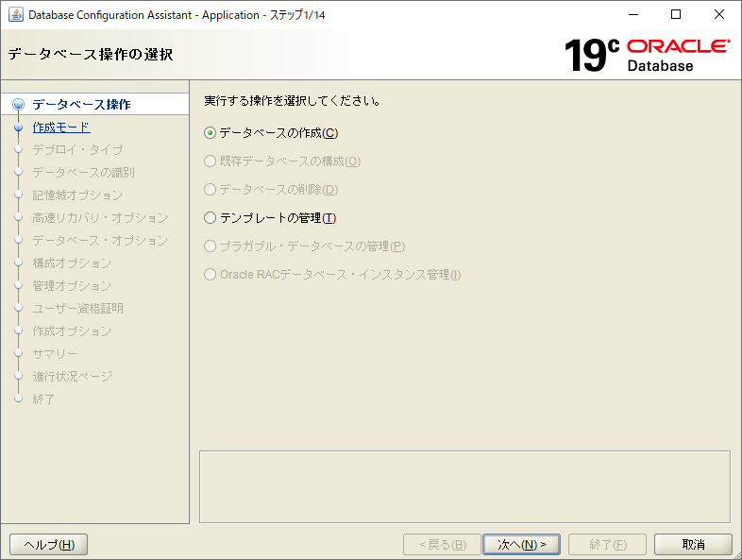This screenshot has width=742, height=560.
Task: Click the ユーザー資格証明 step
Action: pyautogui.click(x=77, y=309)
